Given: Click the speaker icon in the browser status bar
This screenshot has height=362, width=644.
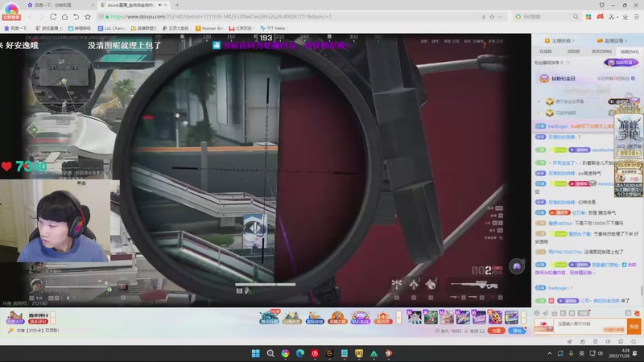Looking at the screenshot, I should [608, 341].
